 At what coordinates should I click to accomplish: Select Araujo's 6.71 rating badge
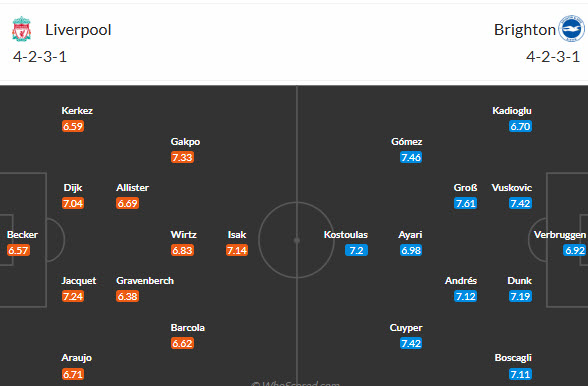[x=73, y=374]
